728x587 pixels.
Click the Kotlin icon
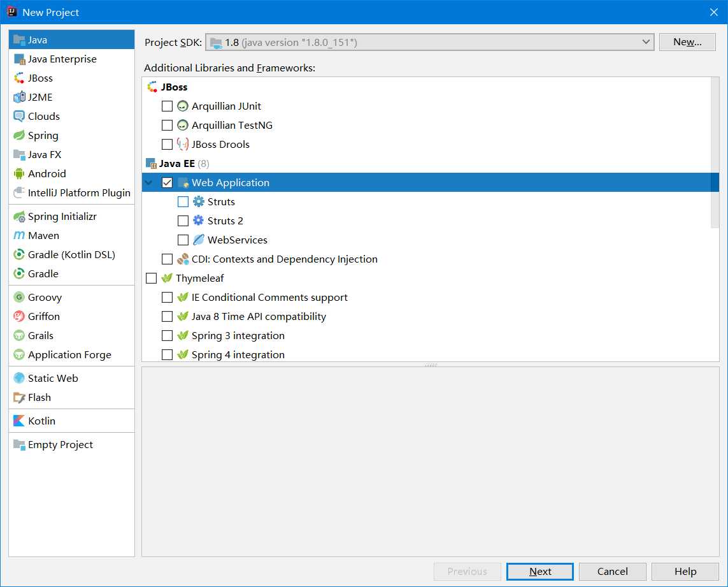[19, 421]
